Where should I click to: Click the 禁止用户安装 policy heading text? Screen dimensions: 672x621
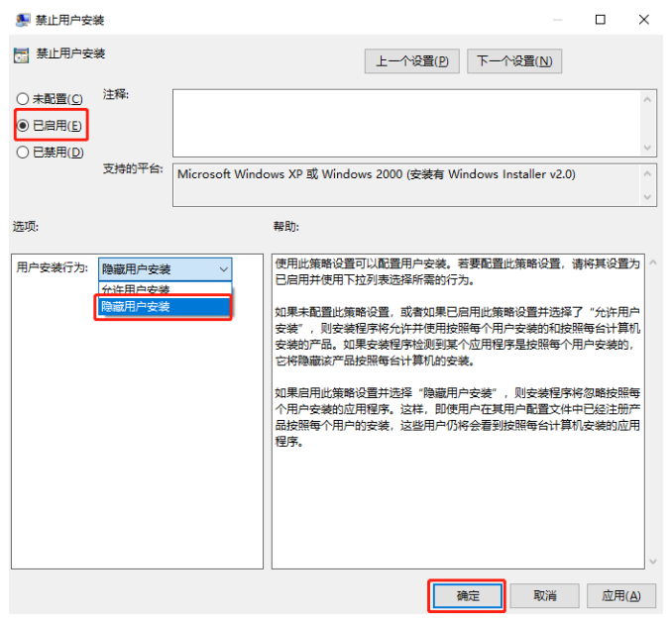(x=70, y=53)
